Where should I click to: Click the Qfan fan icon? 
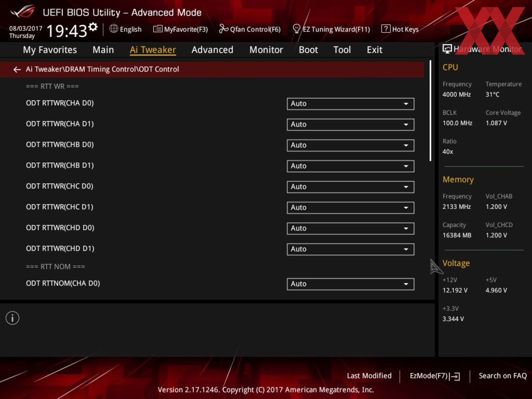click(x=223, y=29)
